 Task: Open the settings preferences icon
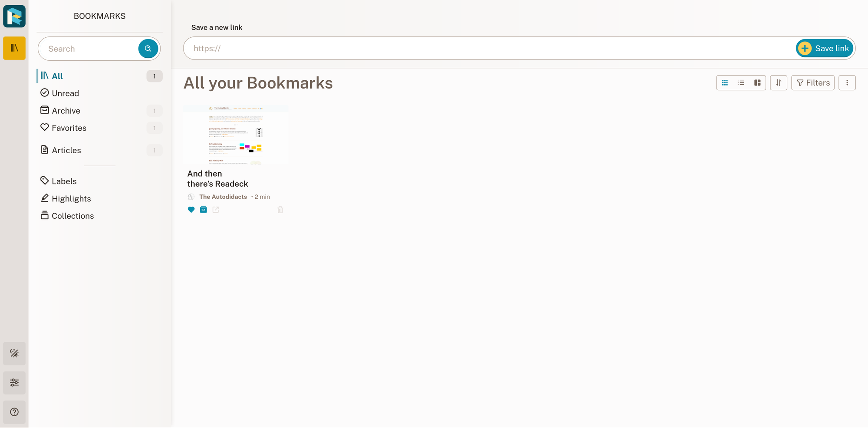14,382
